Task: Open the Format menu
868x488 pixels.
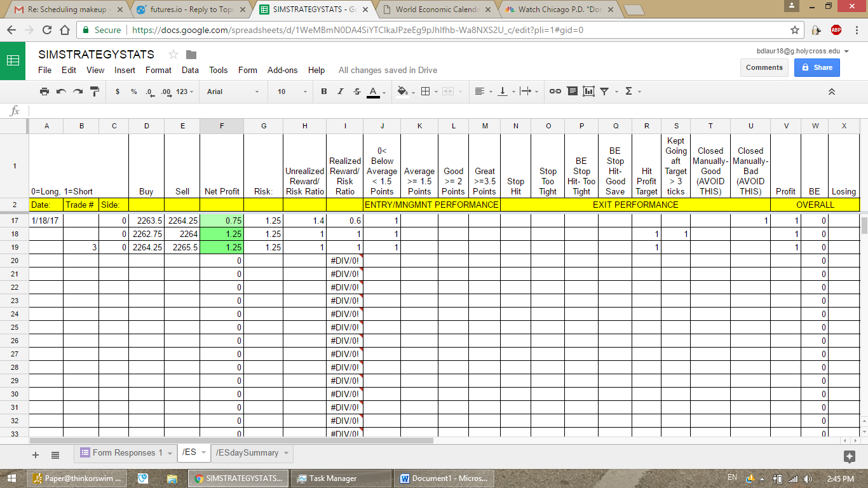Action: (x=158, y=70)
